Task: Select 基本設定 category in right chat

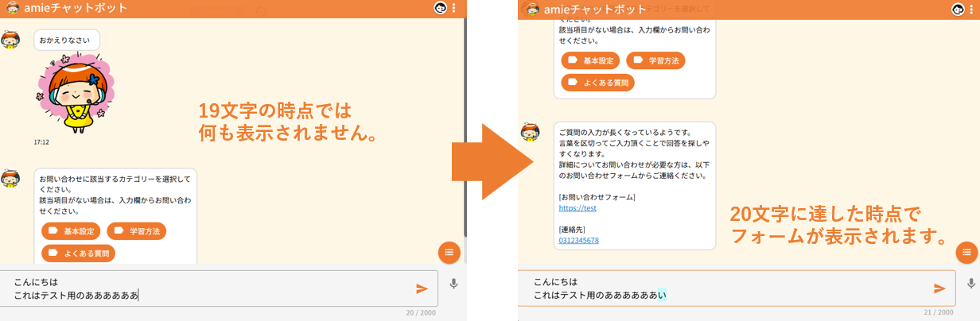Action: 590,60
